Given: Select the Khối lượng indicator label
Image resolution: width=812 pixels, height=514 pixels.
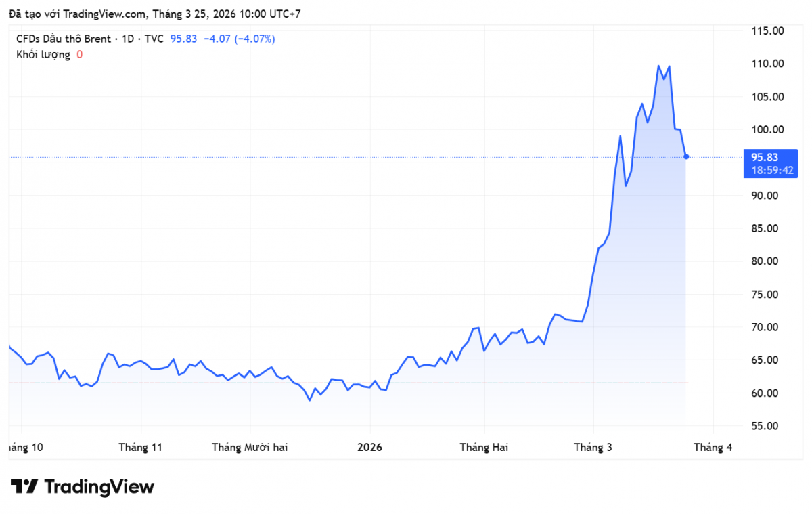Looking at the screenshot, I should [43, 54].
